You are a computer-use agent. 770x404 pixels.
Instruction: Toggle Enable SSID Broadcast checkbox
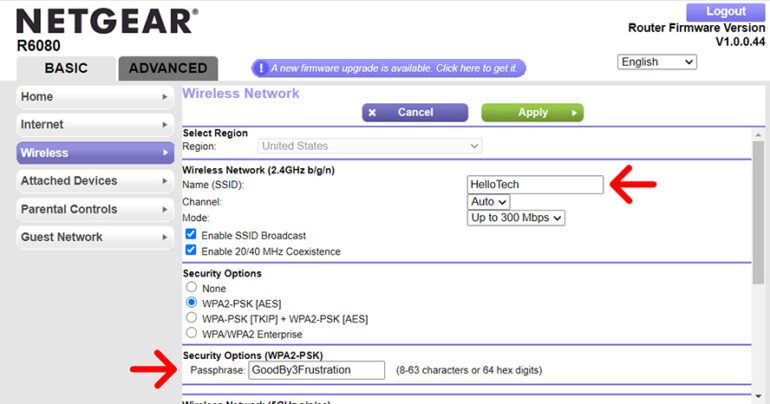tap(191, 234)
